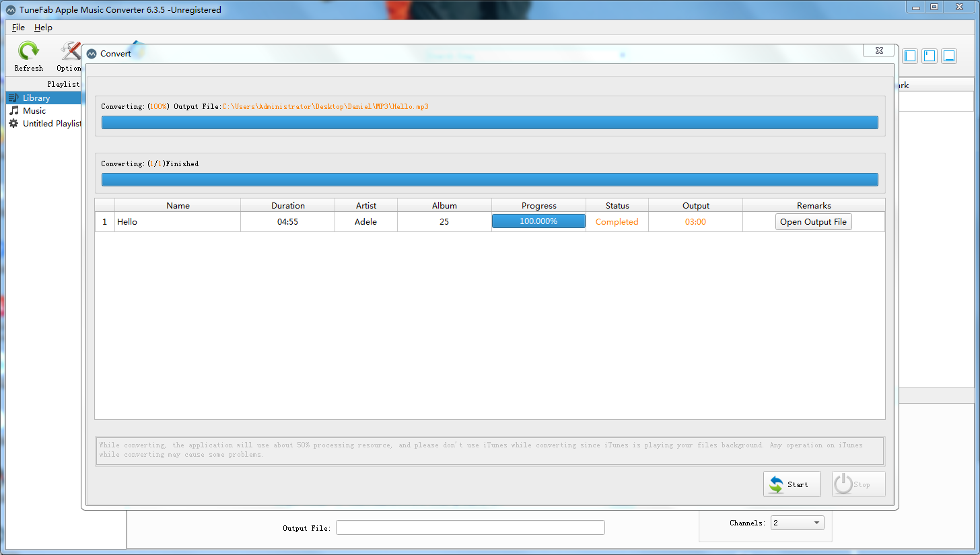Toggle the left panel layout icon
Screen dimensions: 980x555
[x=910, y=56]
